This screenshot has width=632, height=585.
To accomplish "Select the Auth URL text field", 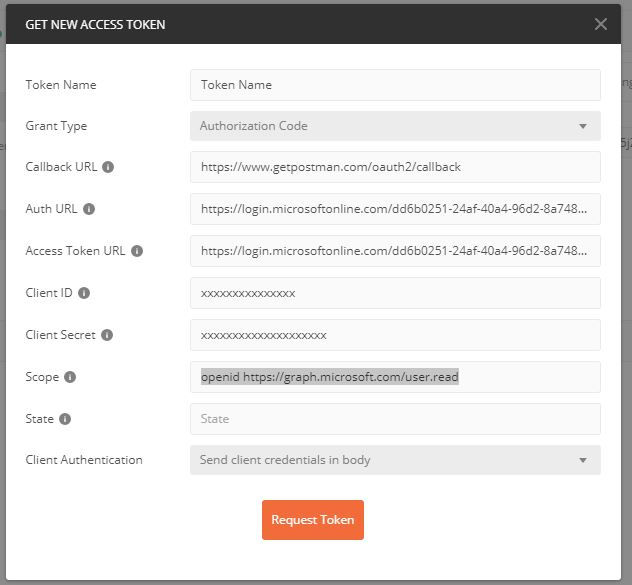I will (x=395, y=209).
